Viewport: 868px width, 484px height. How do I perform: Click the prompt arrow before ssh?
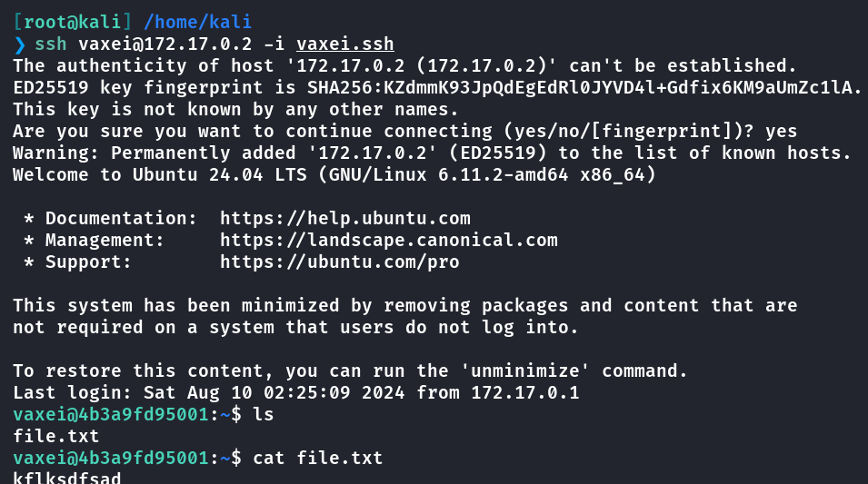tap(19, 44)
